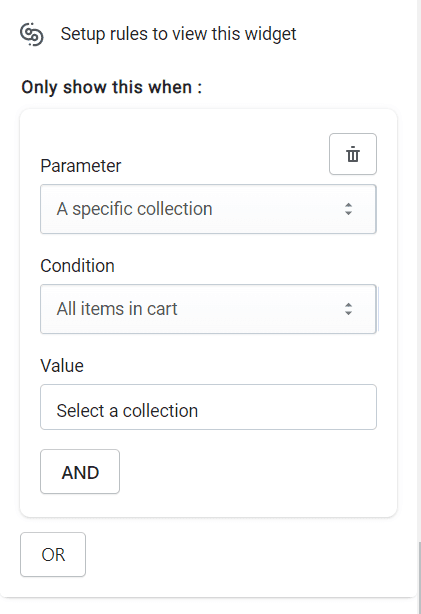The height and width of the screenshot is (614, 421).
Task: Open the Condition dropdown
Action: point(208,309)
